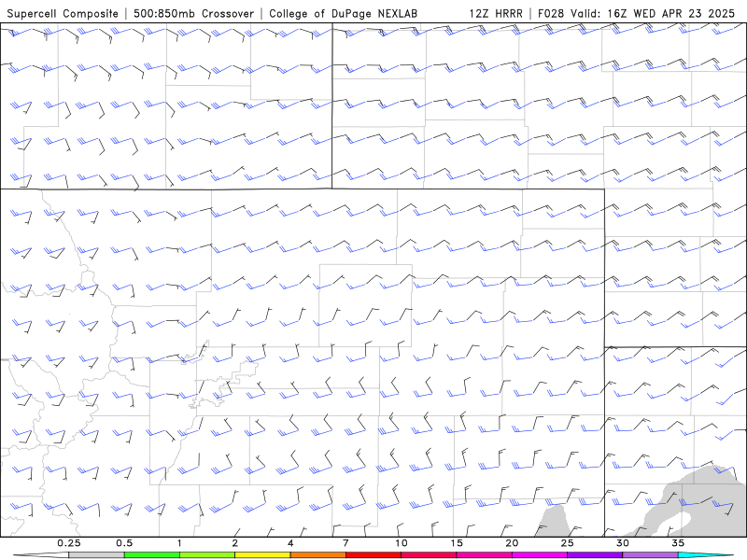Select the yellow-green 1–2 colorbar segment
Image resolution: width=747 pixels, height=560 pixels.
207,555
